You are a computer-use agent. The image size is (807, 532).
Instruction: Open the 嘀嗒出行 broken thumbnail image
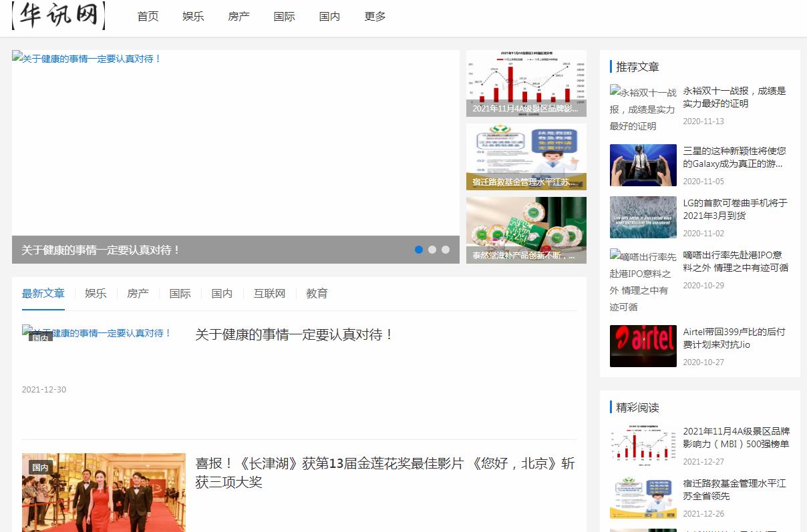coord(643,280)
